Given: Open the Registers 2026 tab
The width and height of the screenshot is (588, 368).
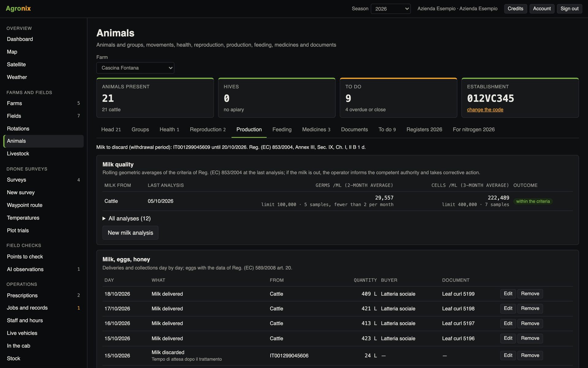Looking at the screenshot, I should [424, 129].
